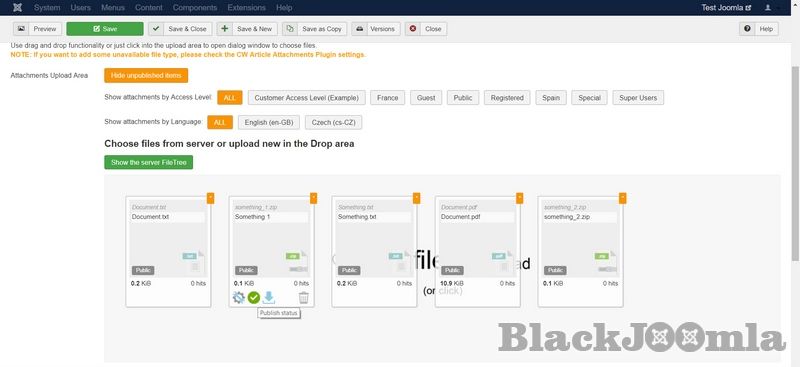Screen dimensions: 800x367
Task: Filter attachments by Special access level
Action: [589, 97]
